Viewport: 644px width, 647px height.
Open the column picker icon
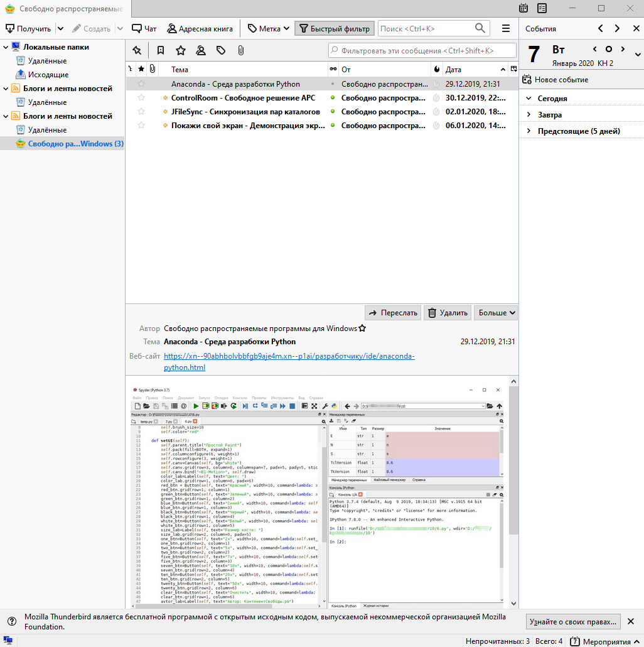[x=513, y=69]
